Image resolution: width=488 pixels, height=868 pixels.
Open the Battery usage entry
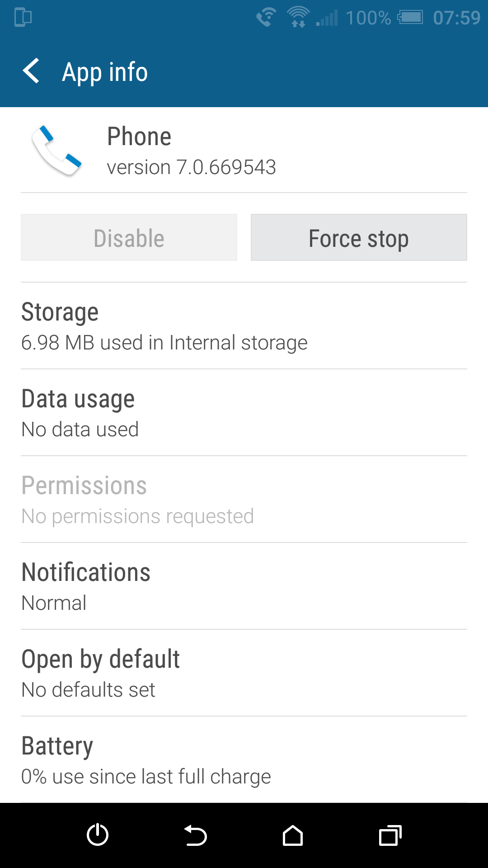(x=244, y=760)
